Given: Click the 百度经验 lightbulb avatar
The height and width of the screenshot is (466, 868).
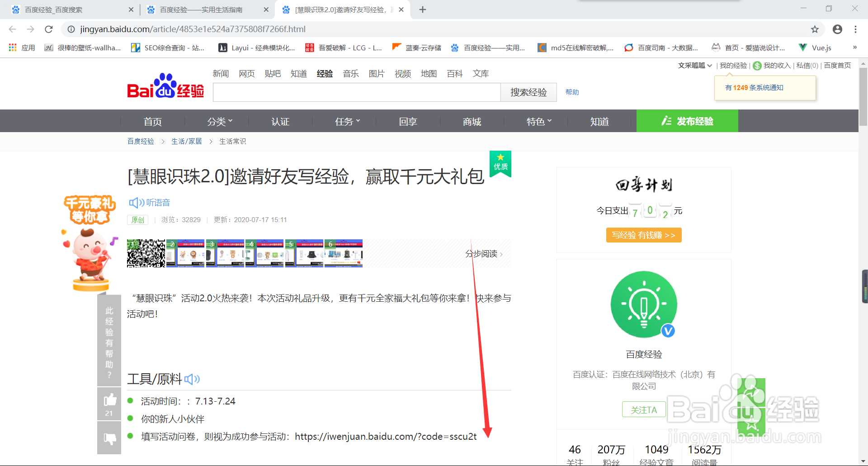Looking at the screenshot, I should (644, 304).
